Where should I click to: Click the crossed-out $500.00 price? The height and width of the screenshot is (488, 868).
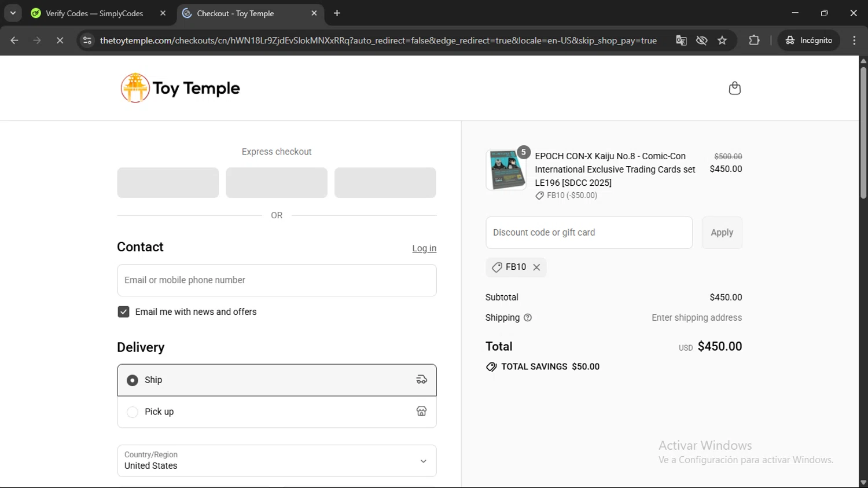point(728,157)
